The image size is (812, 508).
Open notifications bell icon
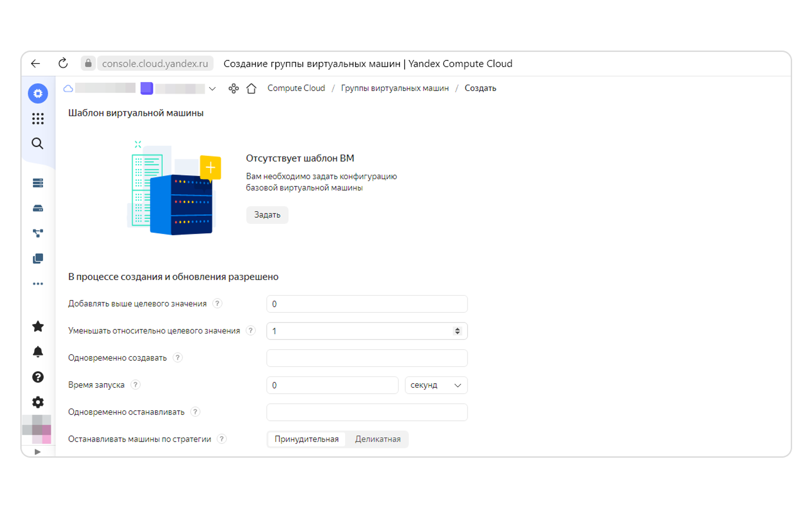38,352
